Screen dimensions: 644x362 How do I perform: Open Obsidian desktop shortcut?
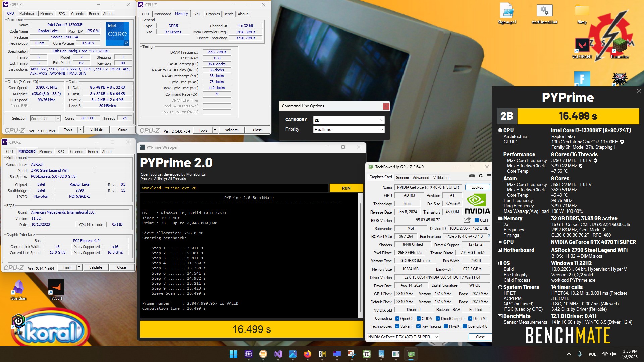click(x=18, y=290)
